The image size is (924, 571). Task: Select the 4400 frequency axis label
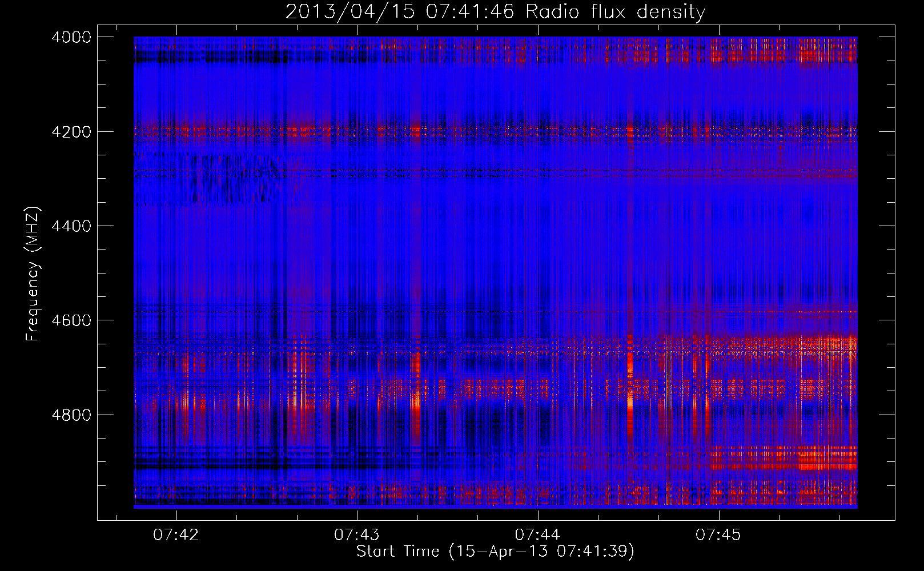[x=71, y=226]
